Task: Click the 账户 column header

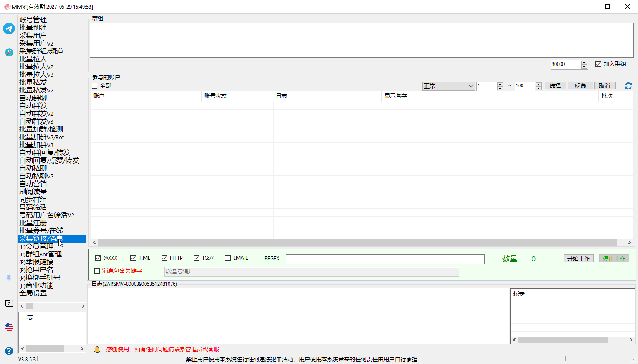Action: [146, 96]
